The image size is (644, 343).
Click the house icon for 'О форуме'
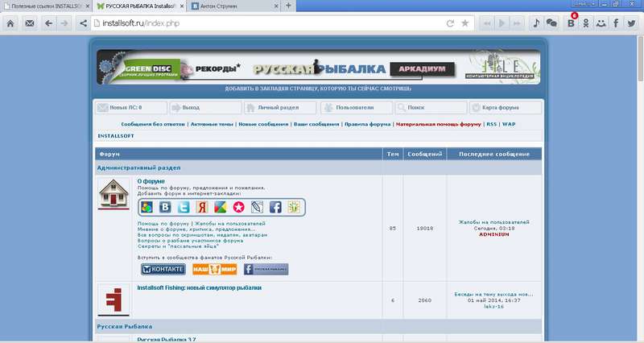114,193
